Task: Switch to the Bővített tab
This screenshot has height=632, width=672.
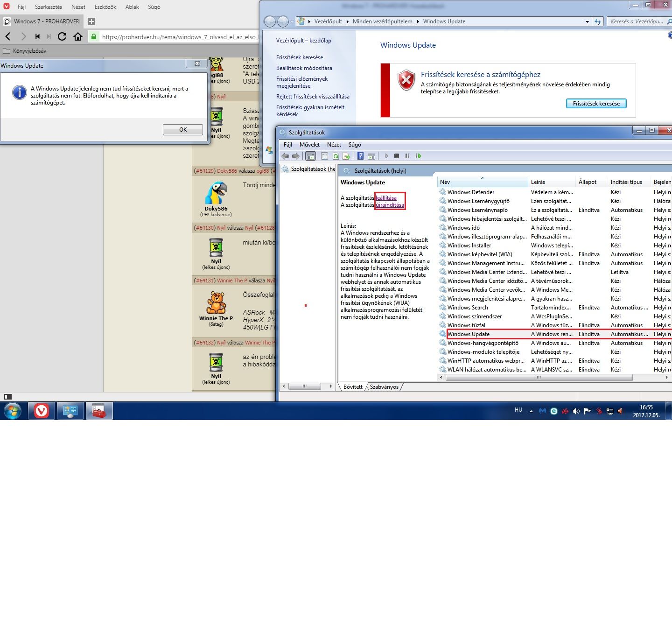Action: tap(353, 387)
